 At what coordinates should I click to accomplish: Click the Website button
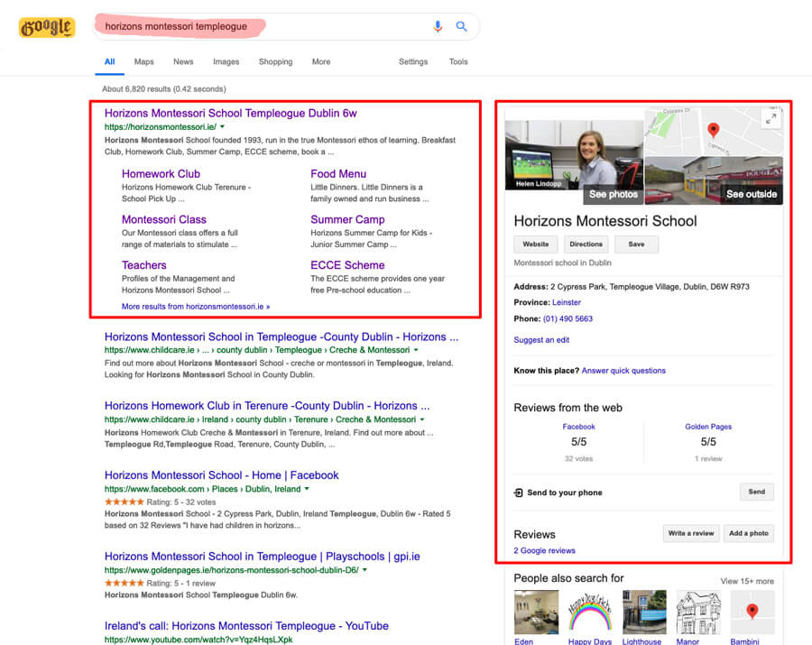pyautogui.click(x=535, y=244)
